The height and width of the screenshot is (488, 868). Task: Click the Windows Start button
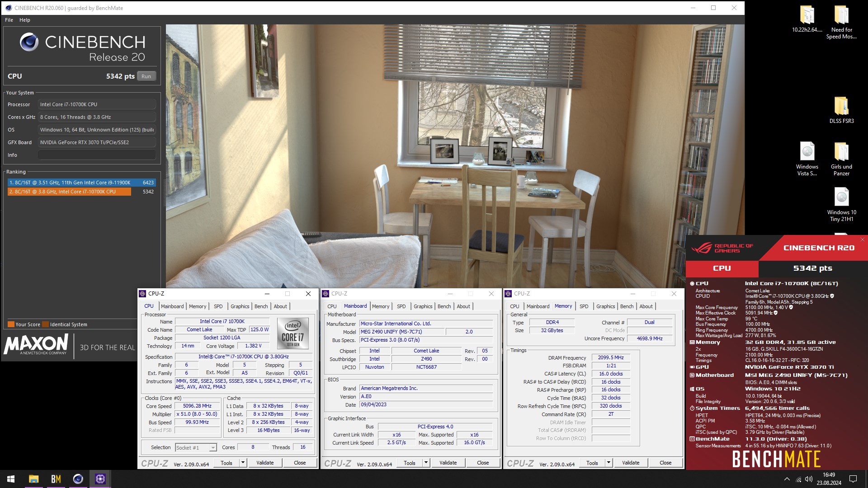tap(11, 479)
